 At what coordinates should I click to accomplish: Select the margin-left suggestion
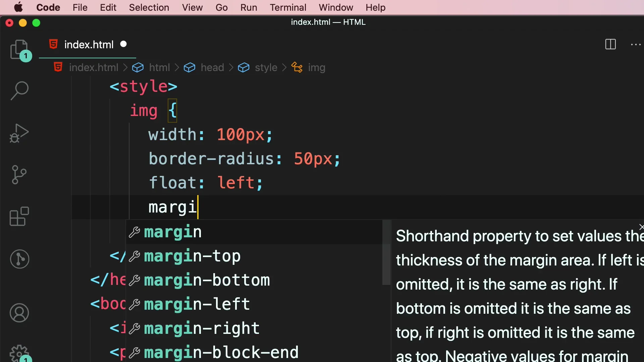point(254,304)
